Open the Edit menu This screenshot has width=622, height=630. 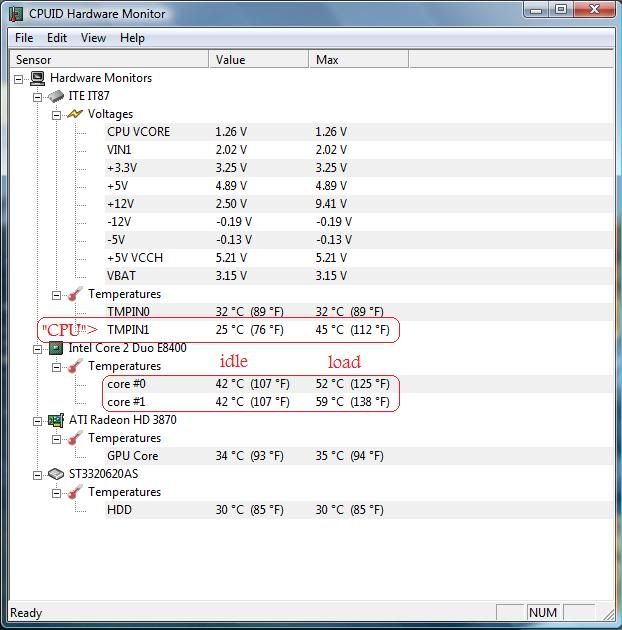pyautogui.click(x=57, y=38)
